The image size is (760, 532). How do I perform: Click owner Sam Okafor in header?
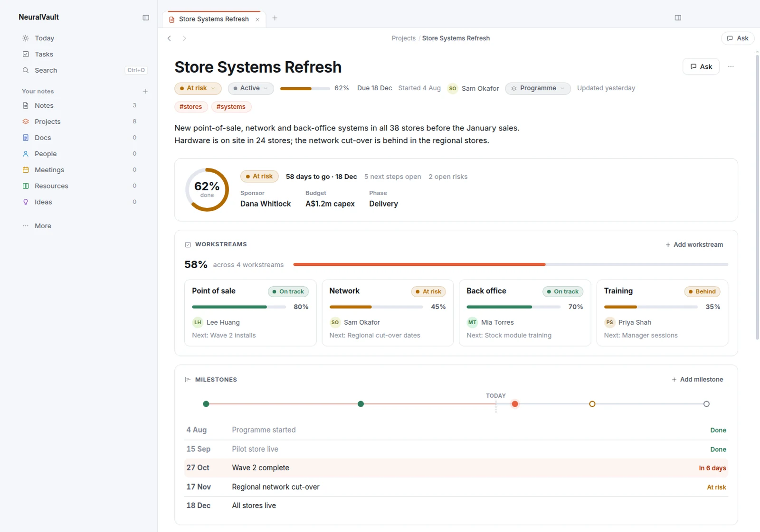coord(473,88)
